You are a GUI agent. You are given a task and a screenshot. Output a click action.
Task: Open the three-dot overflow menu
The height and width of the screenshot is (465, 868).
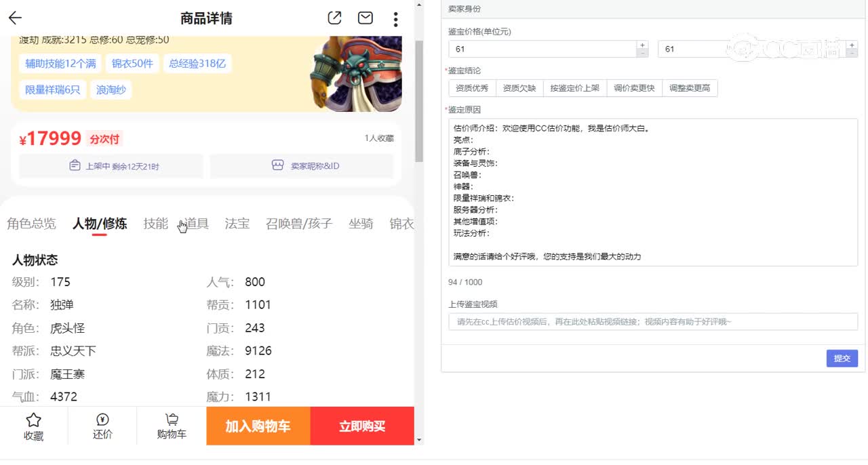point(395,19)
